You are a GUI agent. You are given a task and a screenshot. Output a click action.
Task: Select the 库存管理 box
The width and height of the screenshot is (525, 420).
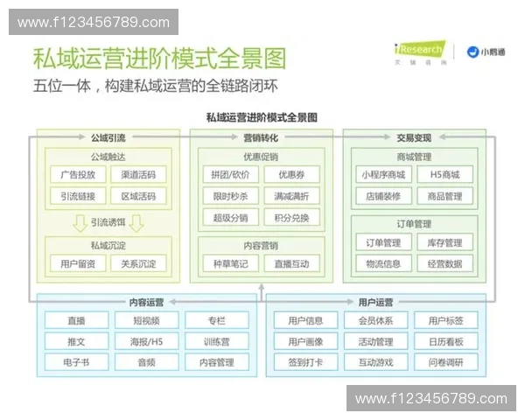445,242
